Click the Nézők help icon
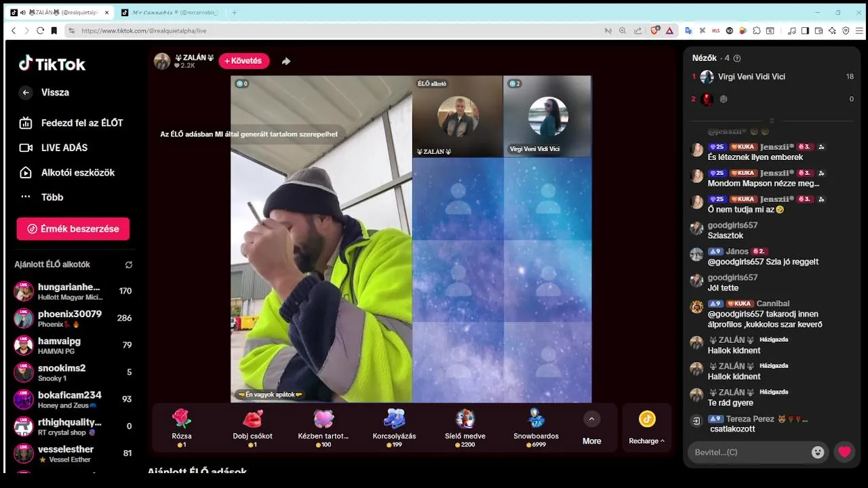The width and height of the screenshot is (868, 488). (737, 58)
